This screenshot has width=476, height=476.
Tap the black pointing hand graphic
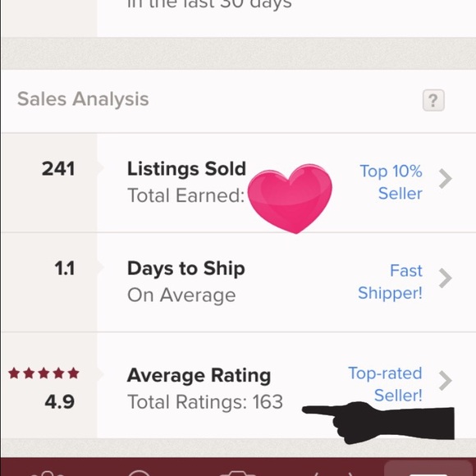tap(378, 423)
